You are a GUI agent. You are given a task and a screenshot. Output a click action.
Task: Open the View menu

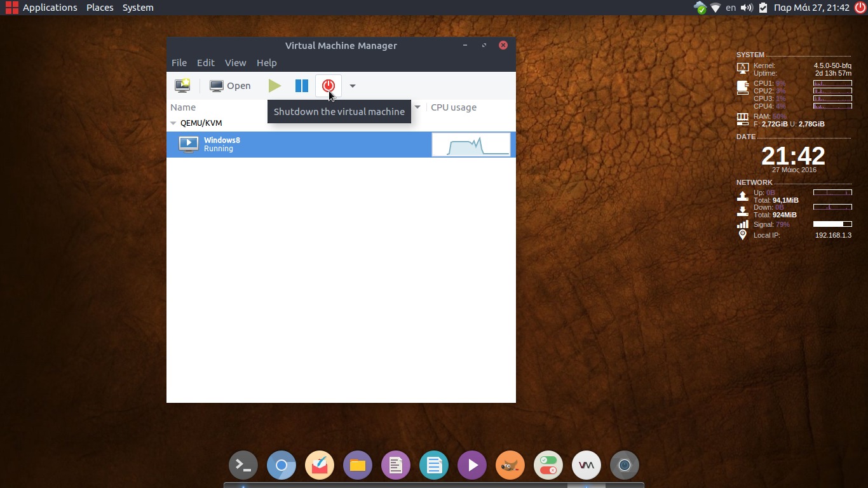tap(235, 63)
